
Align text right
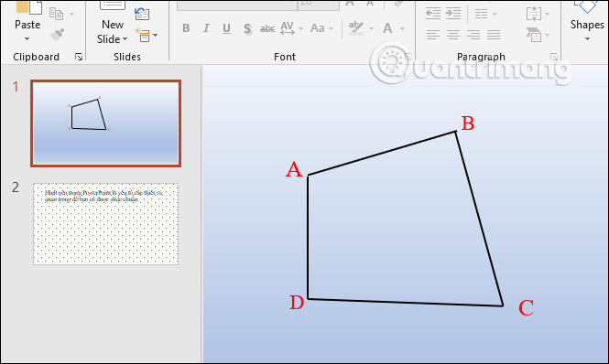473,35
